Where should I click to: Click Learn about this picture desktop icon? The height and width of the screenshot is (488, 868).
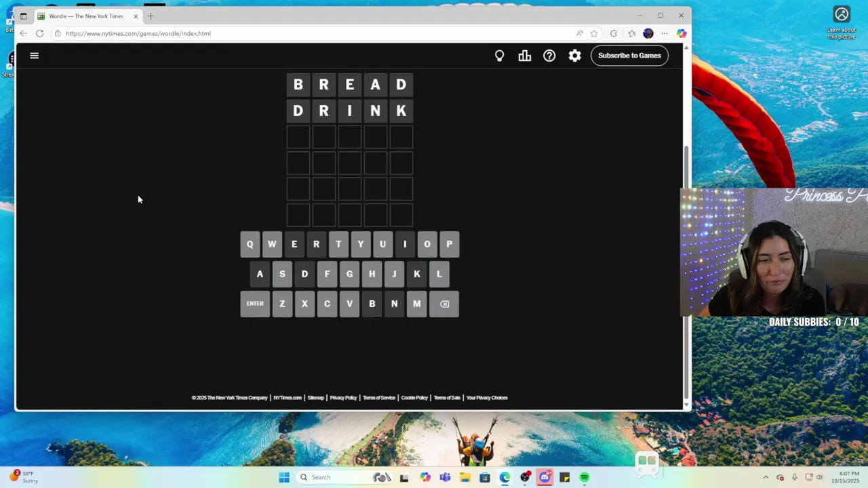(842, 22)
